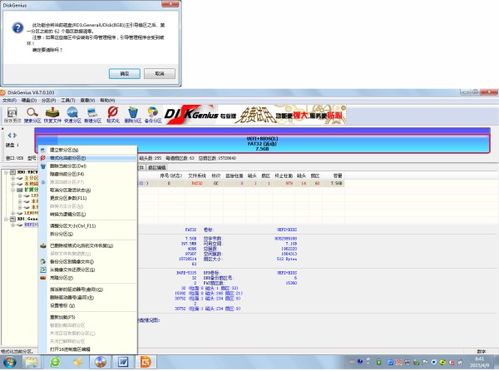The width and height of the screenshot is (499, 371).
Task: Switch to DiskGenius in the taskbar
Action: (100, 362)
